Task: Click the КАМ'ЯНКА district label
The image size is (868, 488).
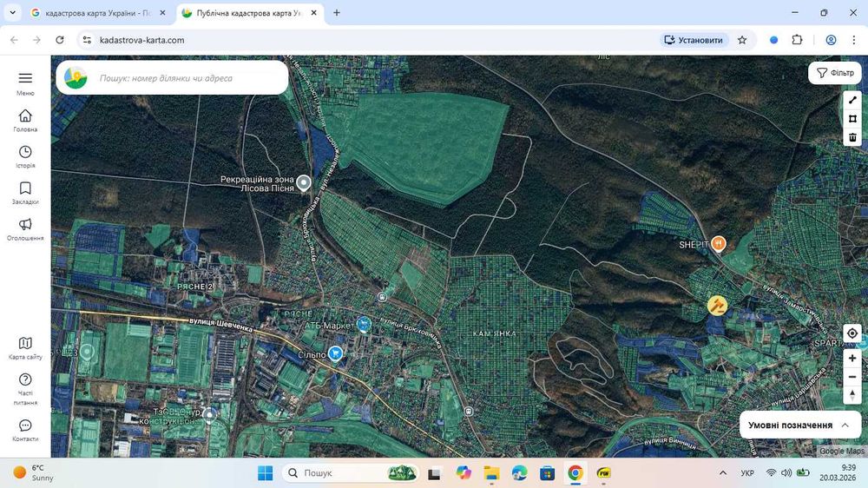Action: pyautogui.click(x=495, y=333)
